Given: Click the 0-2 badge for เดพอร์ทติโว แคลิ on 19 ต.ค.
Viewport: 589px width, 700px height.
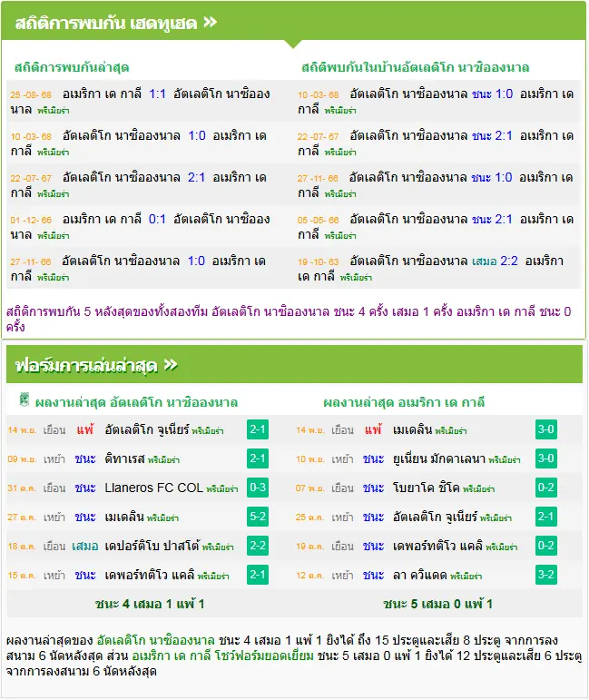Looking at the screenshot, I should click(546, 546).
